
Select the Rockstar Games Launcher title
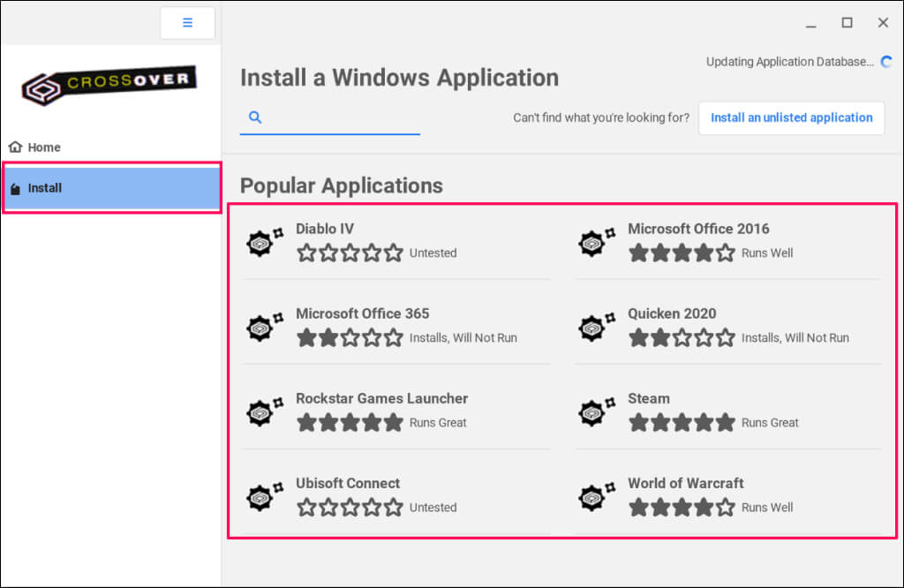[x=381, y=398]
